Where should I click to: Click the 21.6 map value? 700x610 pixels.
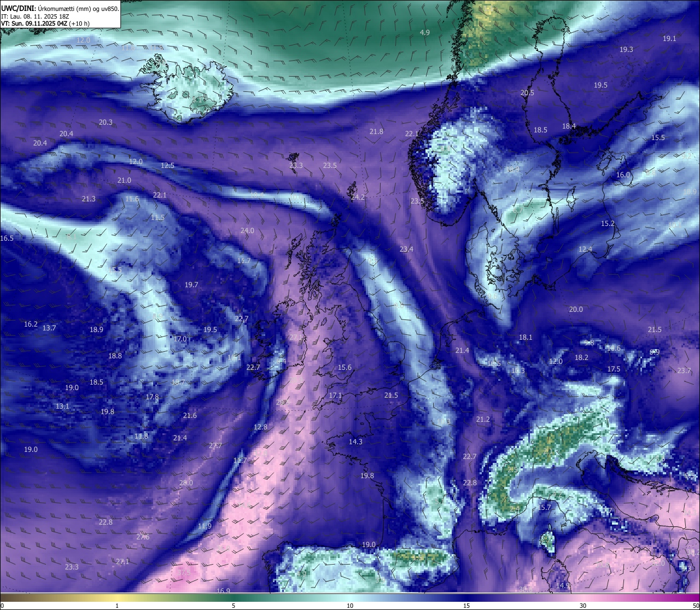pyautogui.click(x=190, y=416)
